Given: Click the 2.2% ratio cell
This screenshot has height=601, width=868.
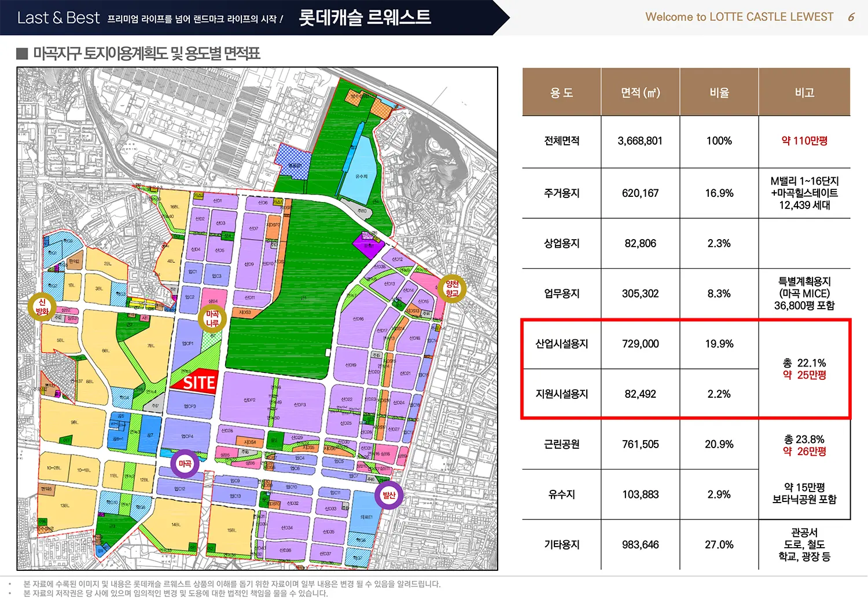Looking at the screenshot, I should click(719, 394).
